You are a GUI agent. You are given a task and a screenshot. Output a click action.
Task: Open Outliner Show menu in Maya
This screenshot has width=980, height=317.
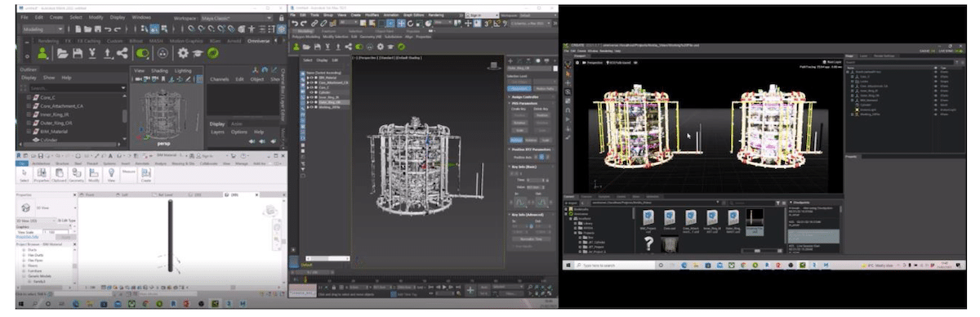(x=49, y=78)
